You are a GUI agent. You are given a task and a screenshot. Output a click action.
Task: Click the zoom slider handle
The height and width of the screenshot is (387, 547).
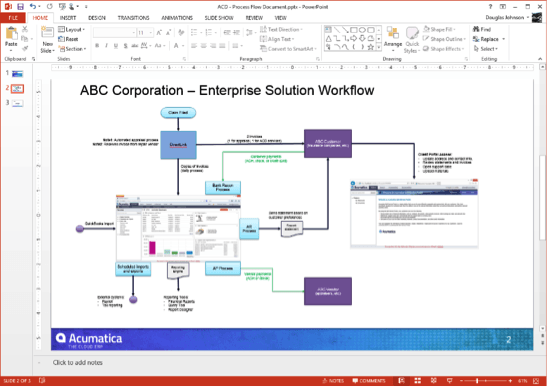477,381
